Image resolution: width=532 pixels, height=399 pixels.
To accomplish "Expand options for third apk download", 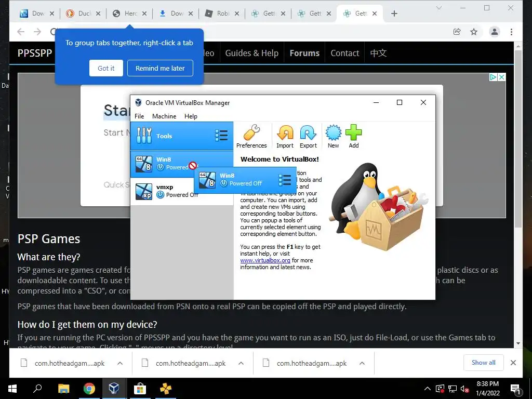I will [x=362, y=363].
